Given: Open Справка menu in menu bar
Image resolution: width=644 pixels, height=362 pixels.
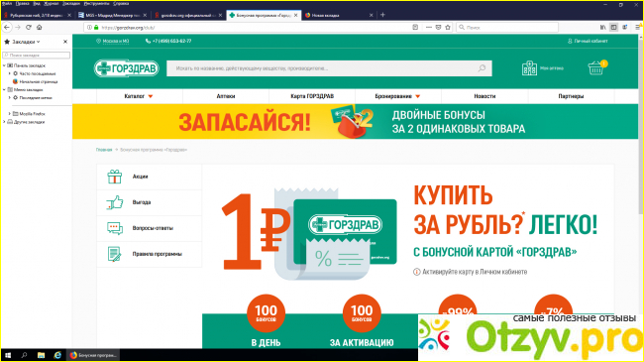Looking at the screenshot, I should [x=121, y=3].
